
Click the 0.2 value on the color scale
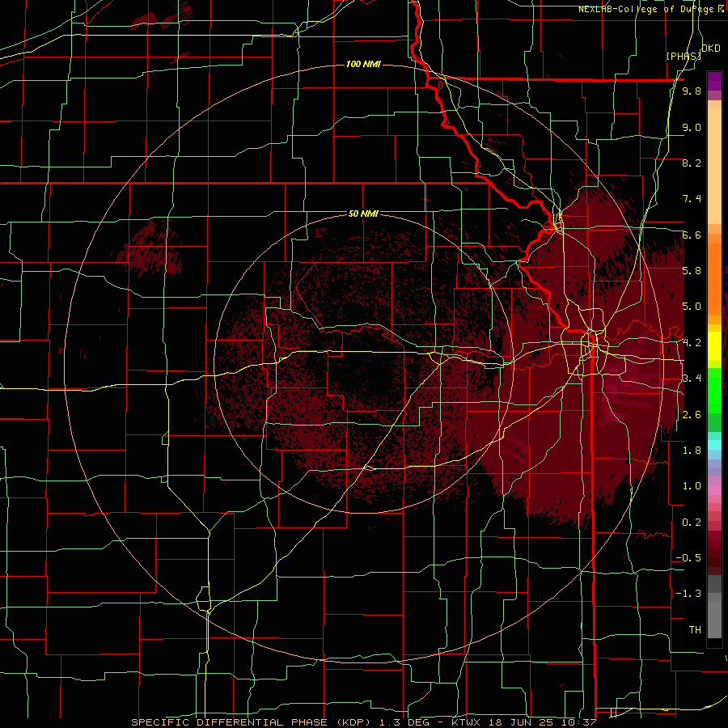pos(692,523)
